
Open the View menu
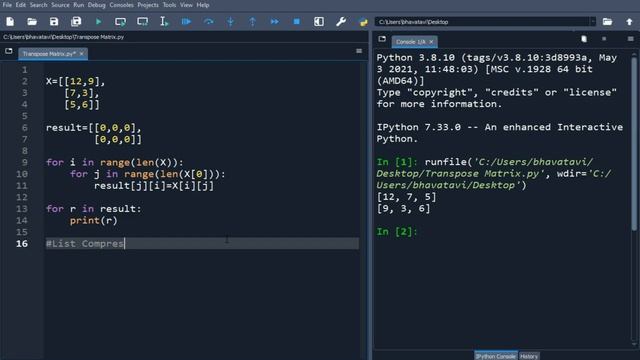186,5
